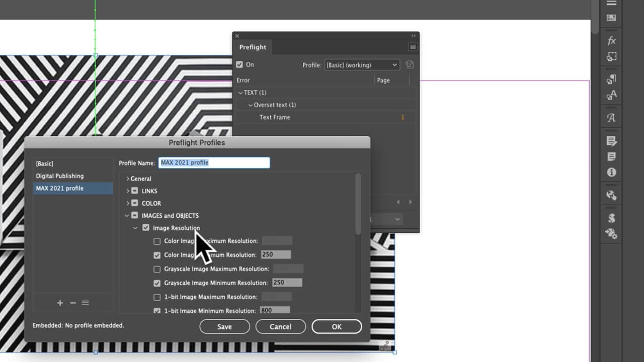This screenshot has height=362, width=644.
Task: Close the Preflight panel with its X
Action: point(237,36)
